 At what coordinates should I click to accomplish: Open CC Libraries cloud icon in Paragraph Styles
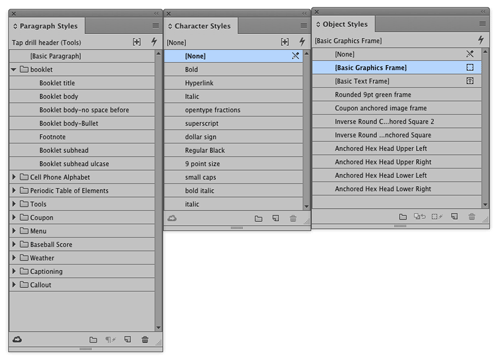pos(17,339)
